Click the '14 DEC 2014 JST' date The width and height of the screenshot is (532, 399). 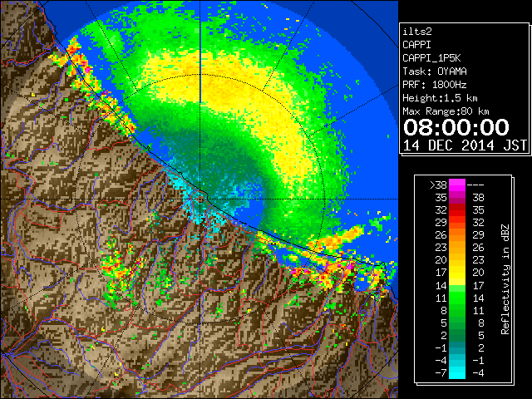(465, 145)
